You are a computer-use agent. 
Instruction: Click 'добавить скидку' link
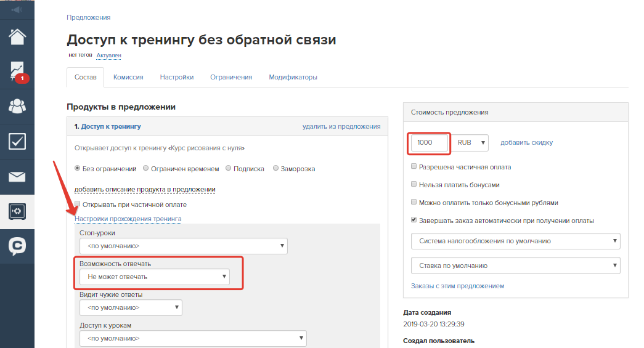(x=526, y=142)
